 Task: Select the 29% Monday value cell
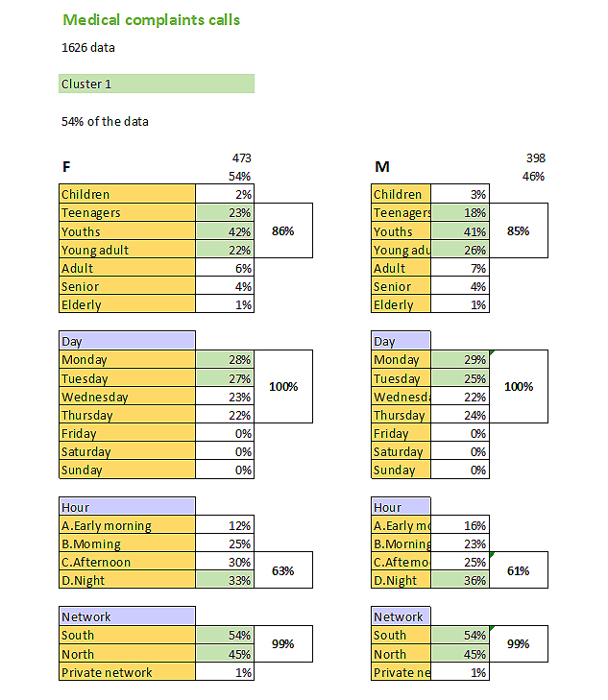click(x=460, y=359)
